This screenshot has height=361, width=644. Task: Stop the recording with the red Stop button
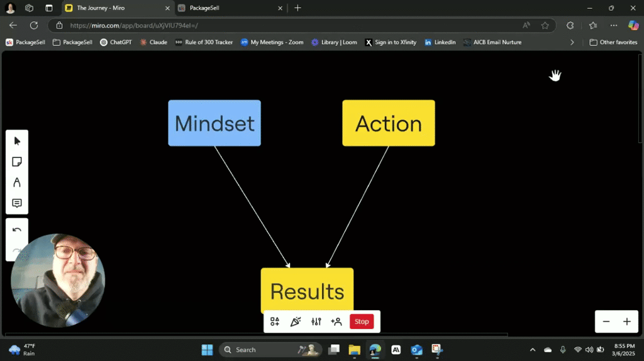362,321
